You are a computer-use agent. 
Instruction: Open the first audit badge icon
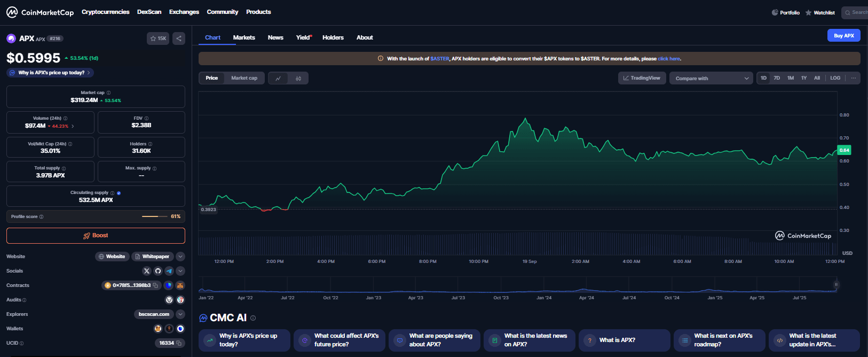pyautogui.click(x=169, y=300)
